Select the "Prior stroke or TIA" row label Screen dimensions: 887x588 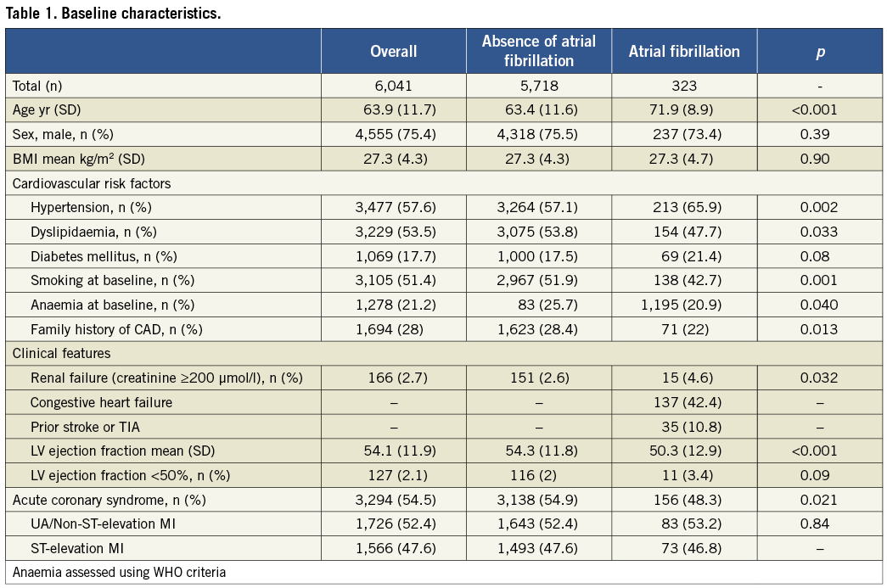(x=85, y=426)
